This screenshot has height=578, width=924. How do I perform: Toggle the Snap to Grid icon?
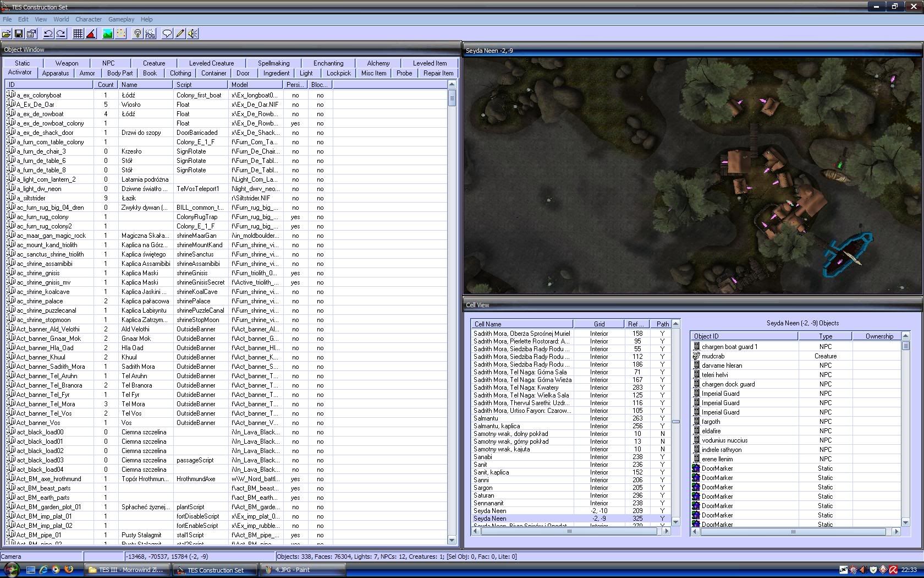click(x=78, y=34)
